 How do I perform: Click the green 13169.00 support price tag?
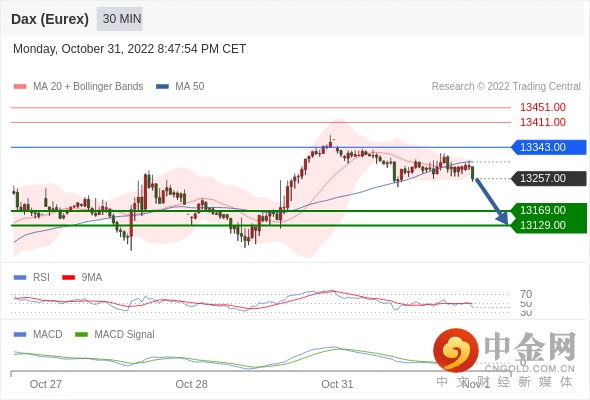[x=549, y=210]
